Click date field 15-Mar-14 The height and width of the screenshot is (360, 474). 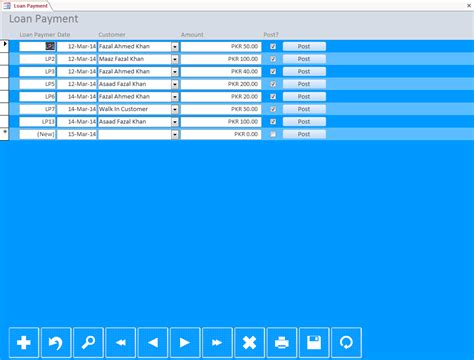point(77,134)
